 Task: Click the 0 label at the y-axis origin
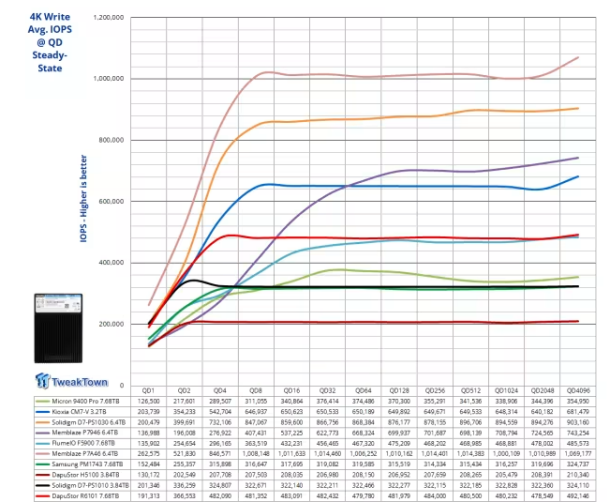pyautogui.click(x=122, y=385)
